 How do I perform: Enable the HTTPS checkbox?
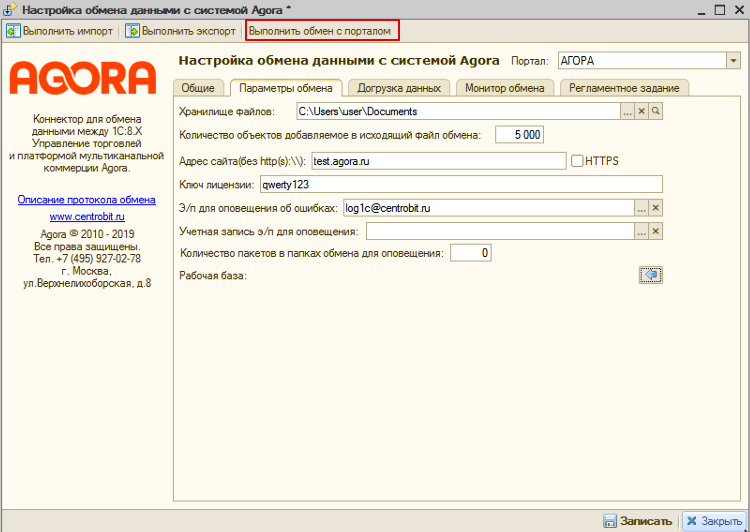[x=577, y=160]
